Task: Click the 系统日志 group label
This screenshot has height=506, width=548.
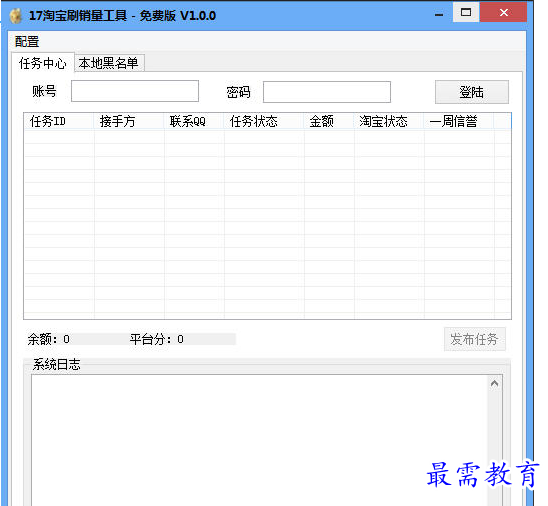Action: pos(56,364)
